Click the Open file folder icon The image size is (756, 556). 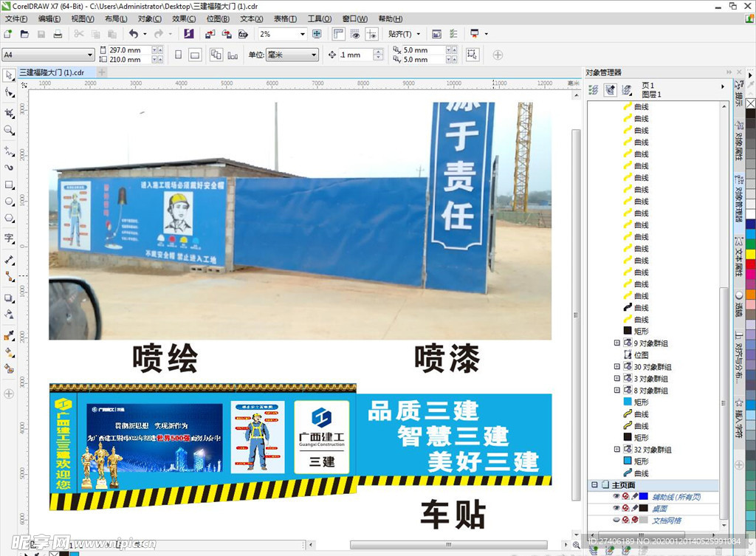click(24, 34)
